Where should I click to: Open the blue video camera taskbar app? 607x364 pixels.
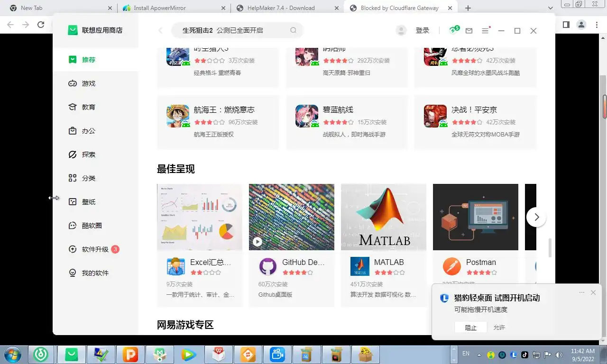pyautogui.click(x=277, y=355)
